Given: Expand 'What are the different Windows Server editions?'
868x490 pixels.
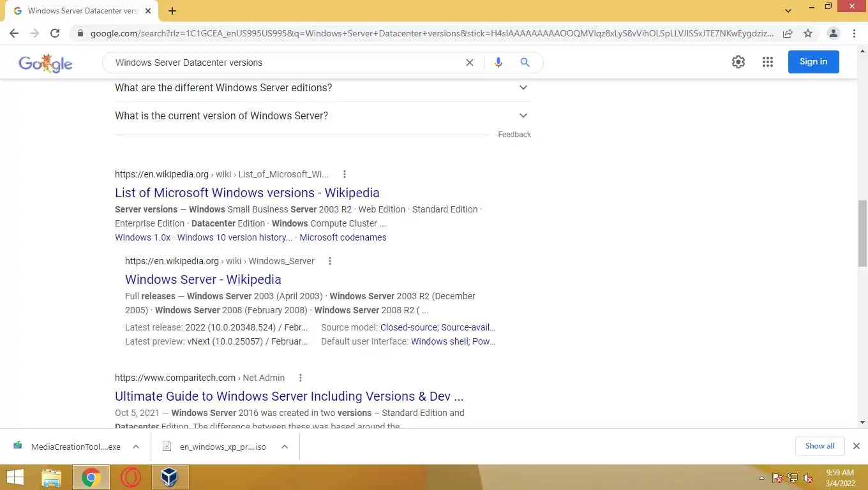Looking at the screenshot, I should [323, 88].
